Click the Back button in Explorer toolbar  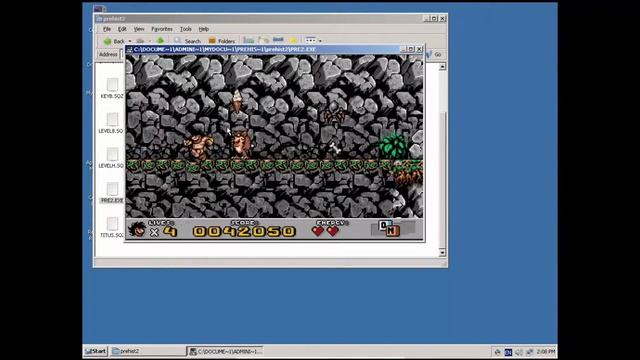coord(114,41)
